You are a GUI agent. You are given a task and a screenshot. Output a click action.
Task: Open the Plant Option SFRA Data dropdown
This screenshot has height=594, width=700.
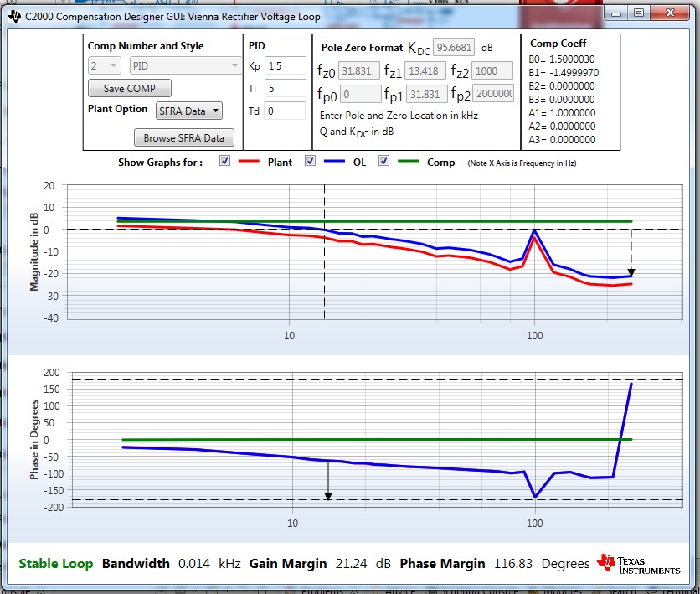[189, 111]
